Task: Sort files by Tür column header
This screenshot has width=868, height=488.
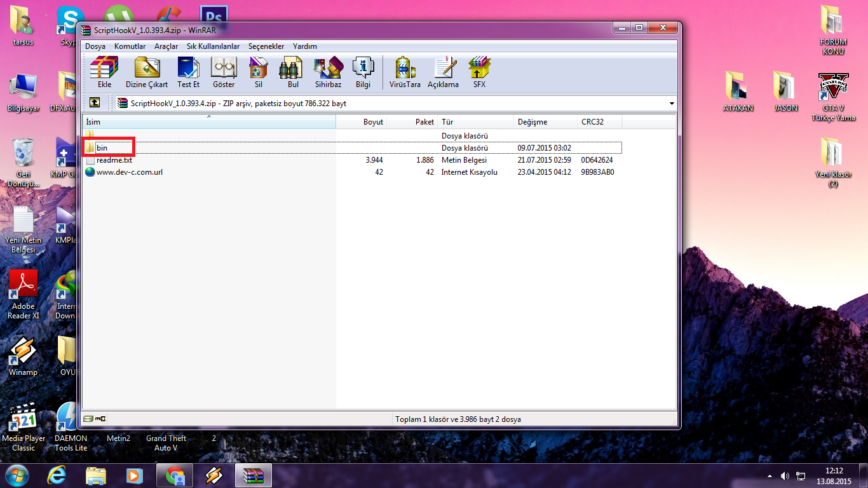Action: click(x=476, y=122)
